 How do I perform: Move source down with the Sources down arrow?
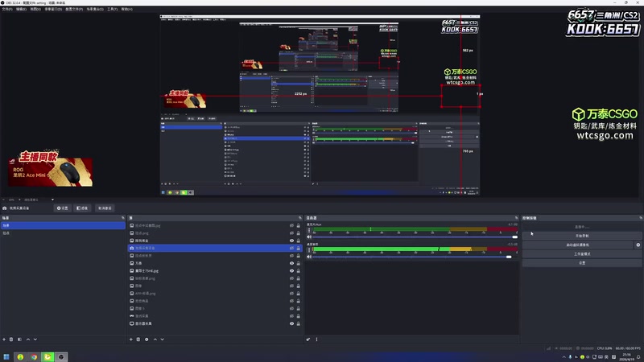(x=163, y=339)
